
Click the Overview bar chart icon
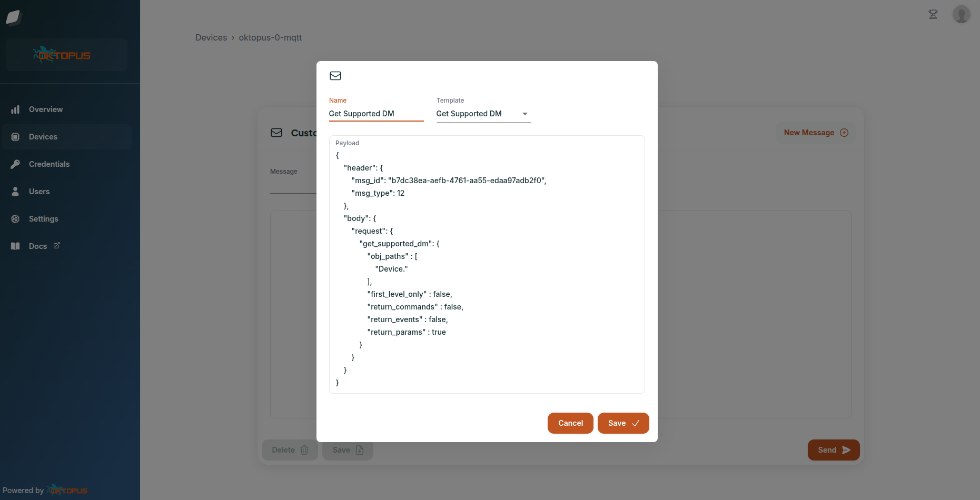pos(15,109)
